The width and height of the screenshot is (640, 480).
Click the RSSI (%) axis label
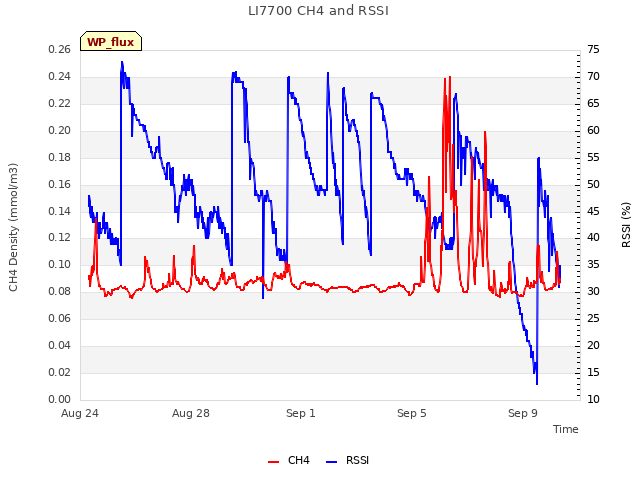point(626,225)
